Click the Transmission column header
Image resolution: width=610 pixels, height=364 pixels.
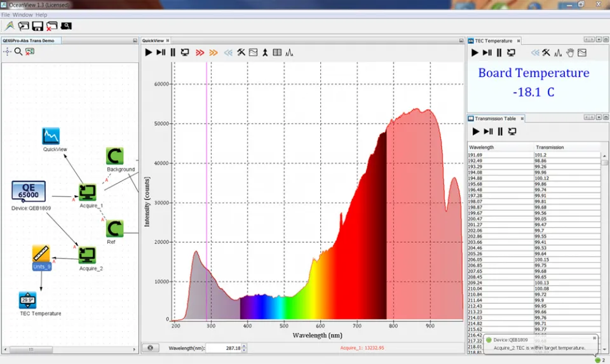[x=567, y=147]
